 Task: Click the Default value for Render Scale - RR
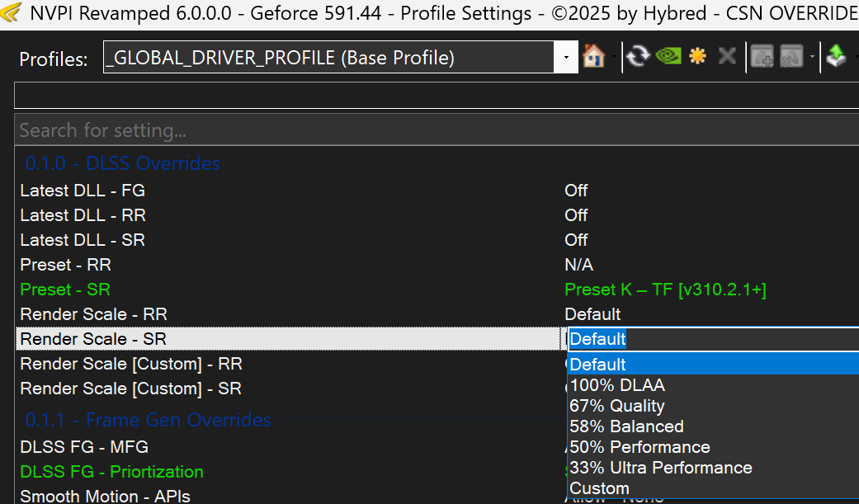point(592,314)
